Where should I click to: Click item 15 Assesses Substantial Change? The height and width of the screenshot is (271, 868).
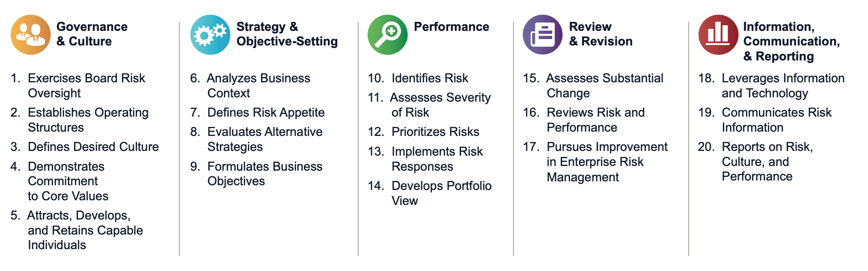593,85
